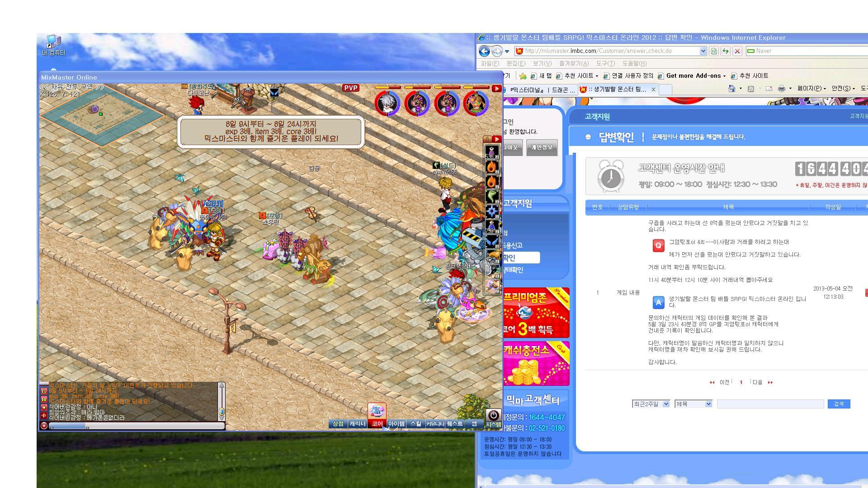Open the 도움말(H) browser menu
Screen dimensions: 868x488
coord(634,63)
